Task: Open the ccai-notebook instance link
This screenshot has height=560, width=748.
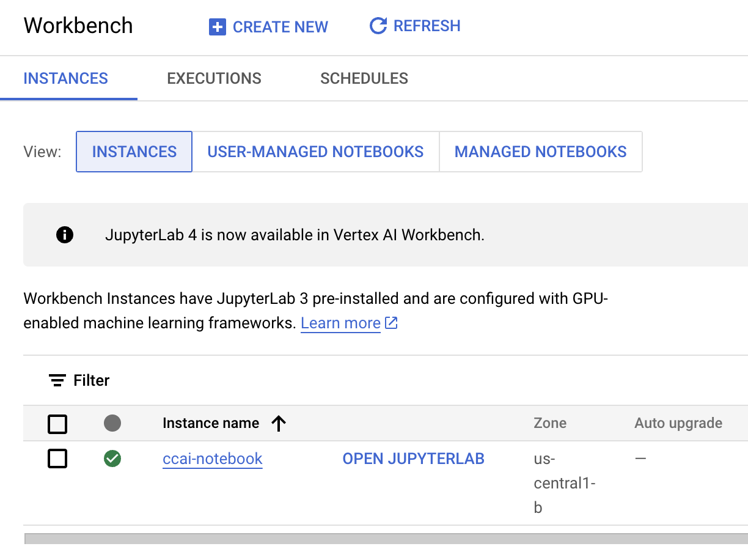Action: [x=212, y=459]
